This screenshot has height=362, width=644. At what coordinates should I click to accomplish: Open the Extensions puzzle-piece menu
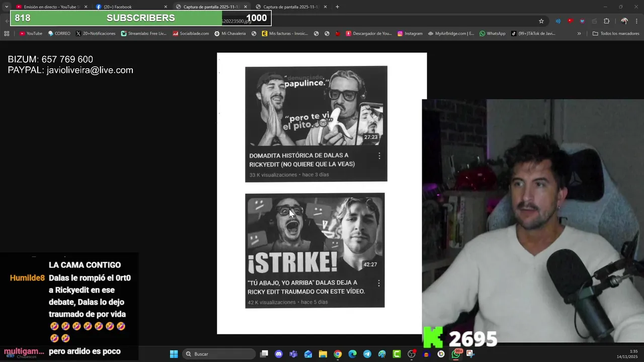[x=606, y=21]
